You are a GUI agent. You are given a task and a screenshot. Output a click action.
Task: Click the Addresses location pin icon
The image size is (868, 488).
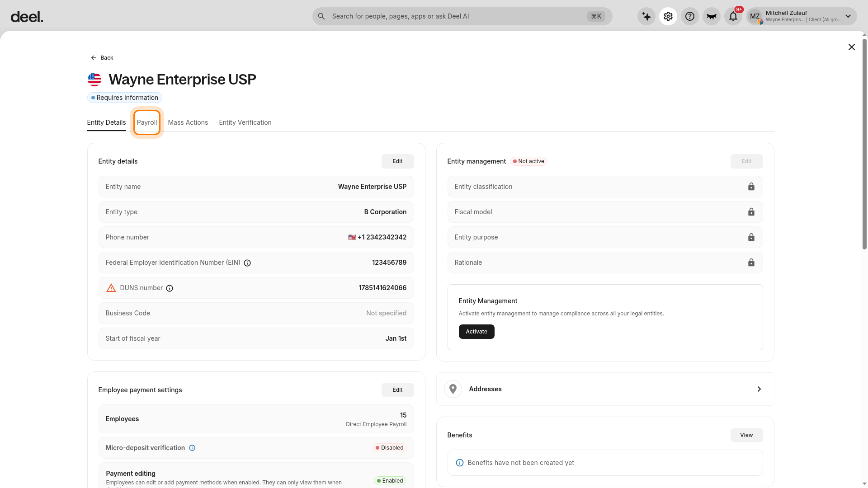pyautogui.click(x=453, y=389)
